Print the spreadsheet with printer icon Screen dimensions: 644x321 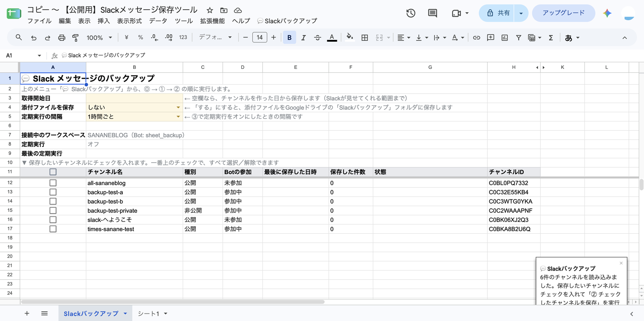click(x=62, y=38)
